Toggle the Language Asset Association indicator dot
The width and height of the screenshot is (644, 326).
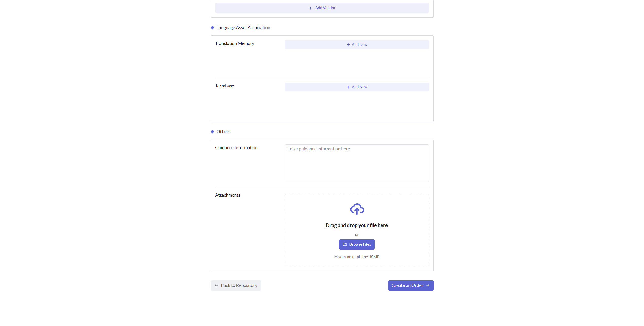point(212,27)
